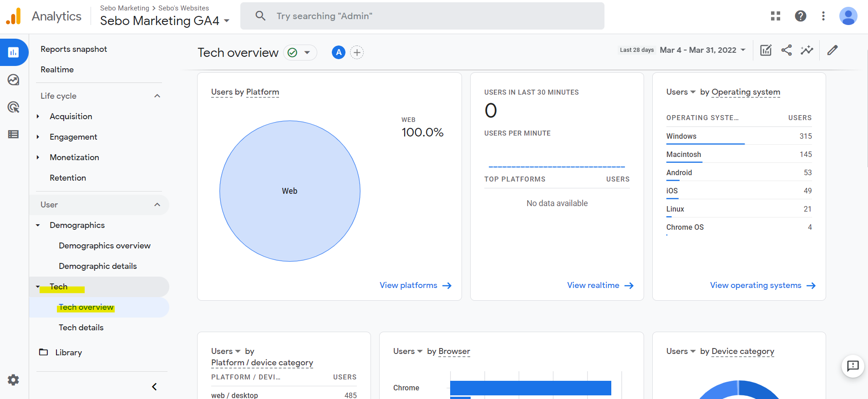
Task: Open the Explore section icon
Action: point(14,80)
